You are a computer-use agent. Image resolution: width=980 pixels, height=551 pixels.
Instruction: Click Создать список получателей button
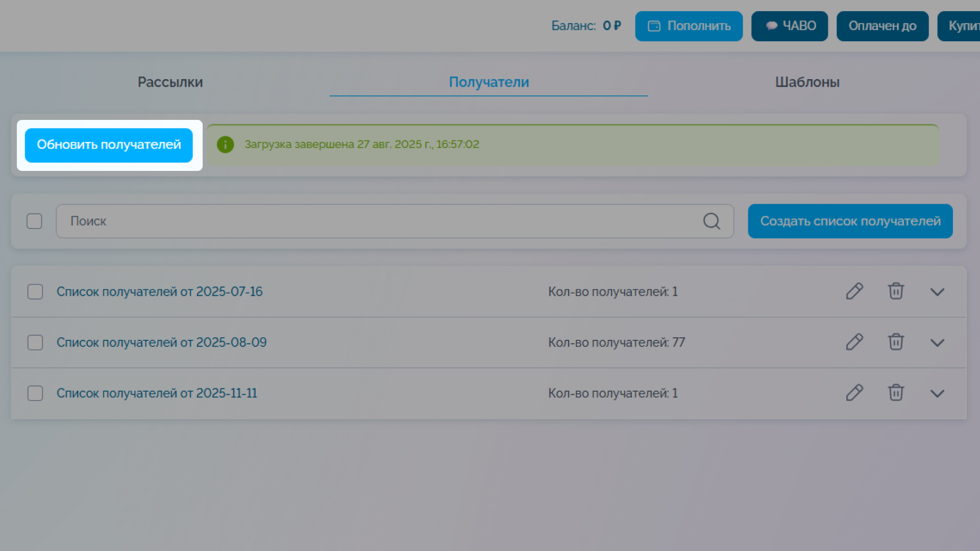[850, 221]
